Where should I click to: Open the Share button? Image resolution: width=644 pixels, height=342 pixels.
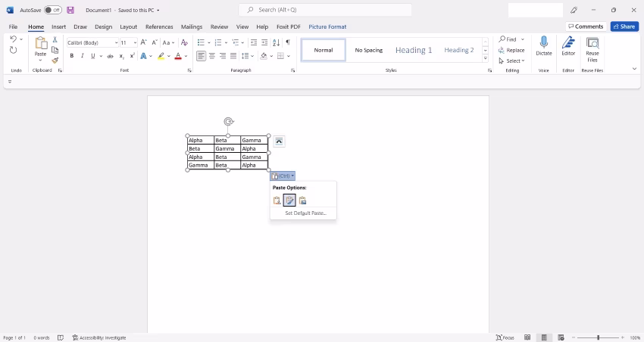tap(624, 26)
